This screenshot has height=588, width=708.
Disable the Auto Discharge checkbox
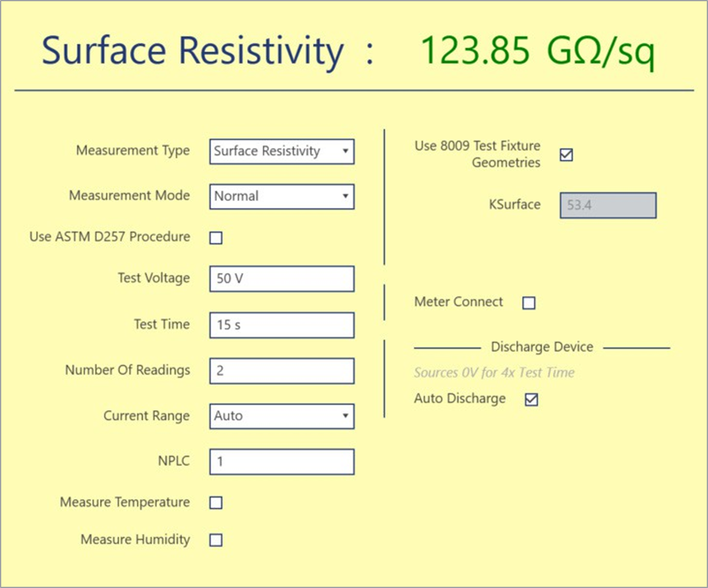click(x=532, y=399)
